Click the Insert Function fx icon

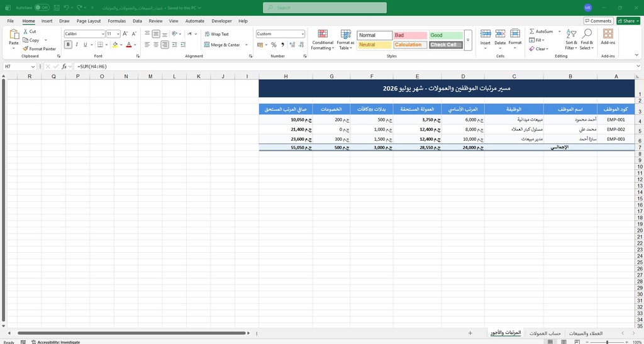(64, 66)
